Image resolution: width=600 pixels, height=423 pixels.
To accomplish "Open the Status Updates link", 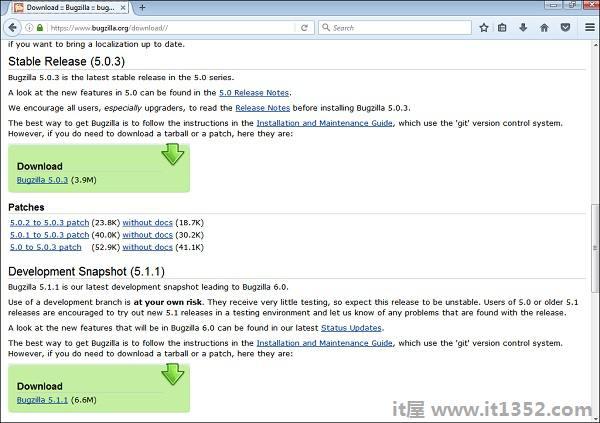I will (351, 328).
